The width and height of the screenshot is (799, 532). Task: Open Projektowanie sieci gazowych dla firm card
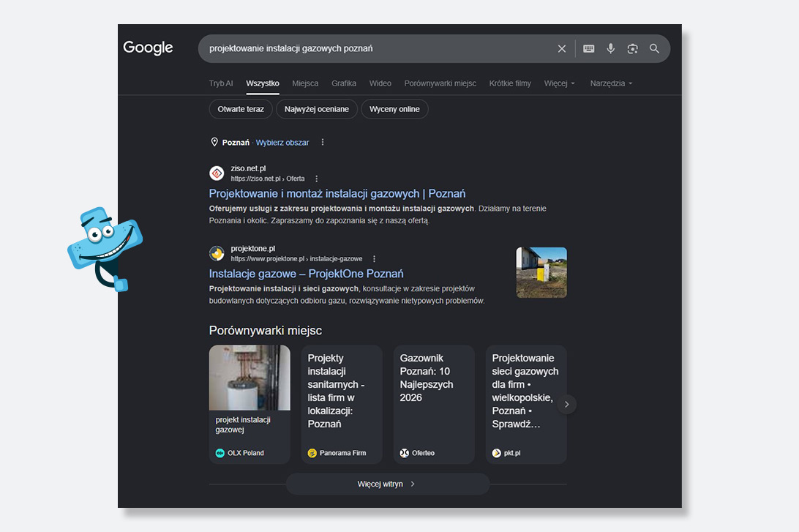pos(526,405)
